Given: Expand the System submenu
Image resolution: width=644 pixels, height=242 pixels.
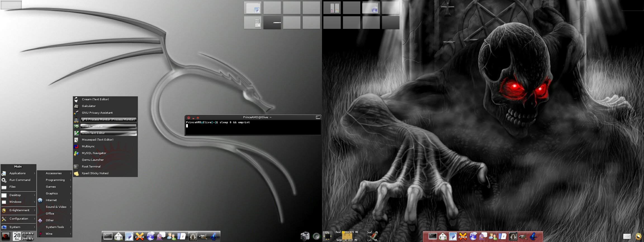Looking at the screenshot, I should click(18, 227).
